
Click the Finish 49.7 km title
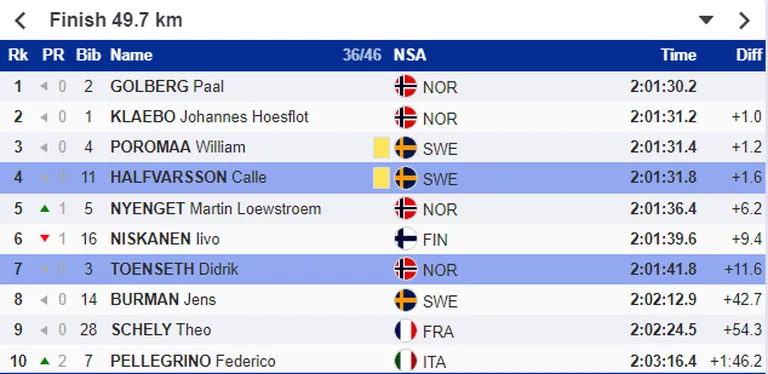[116, 20]
